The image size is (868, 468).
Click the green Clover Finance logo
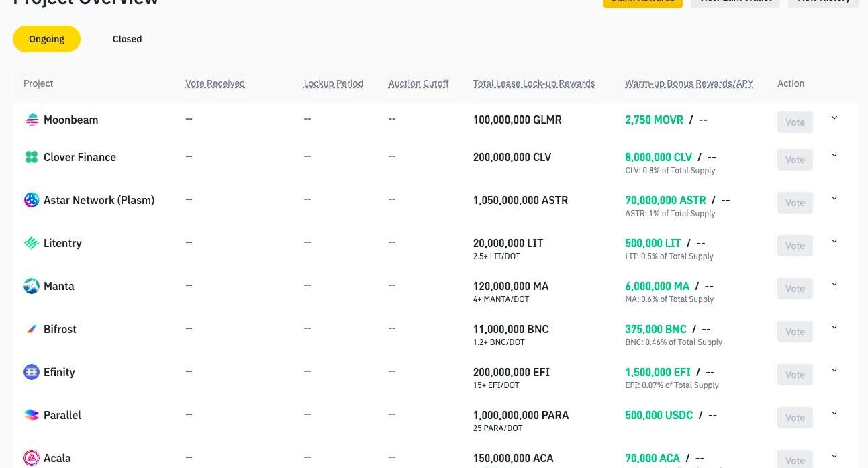(x=32, y=157)
